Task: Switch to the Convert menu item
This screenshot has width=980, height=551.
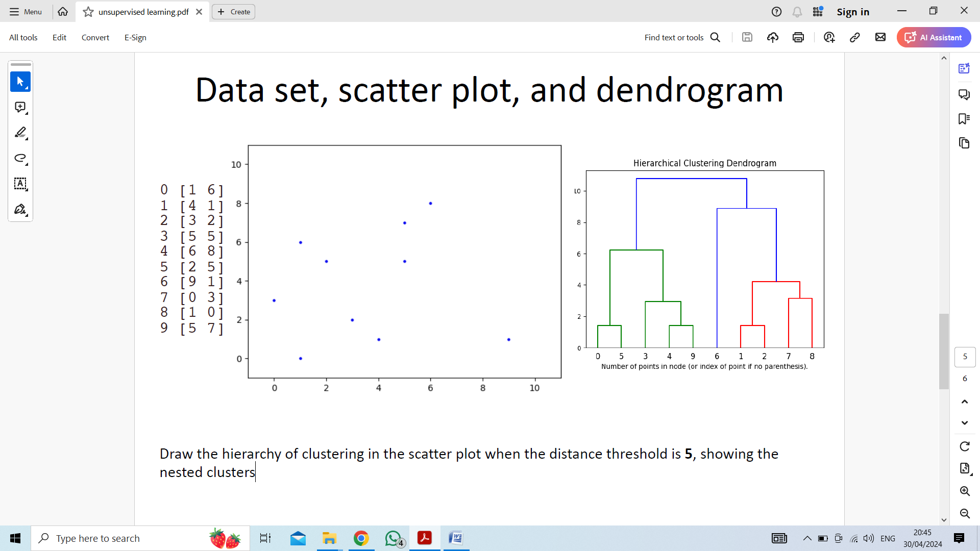Action: click(95, 37)
